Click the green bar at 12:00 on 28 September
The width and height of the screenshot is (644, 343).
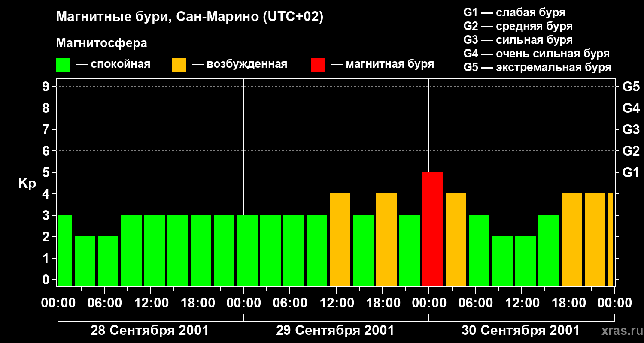point(155,250)
